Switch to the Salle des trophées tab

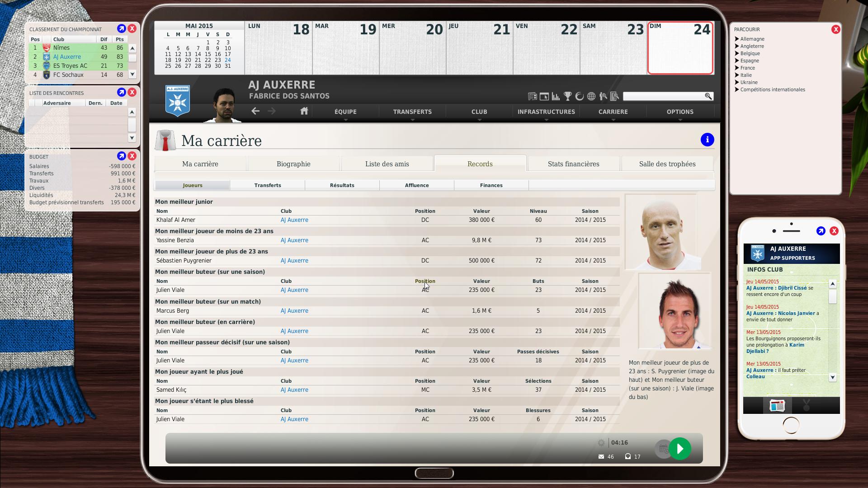[x=667, y=164]
